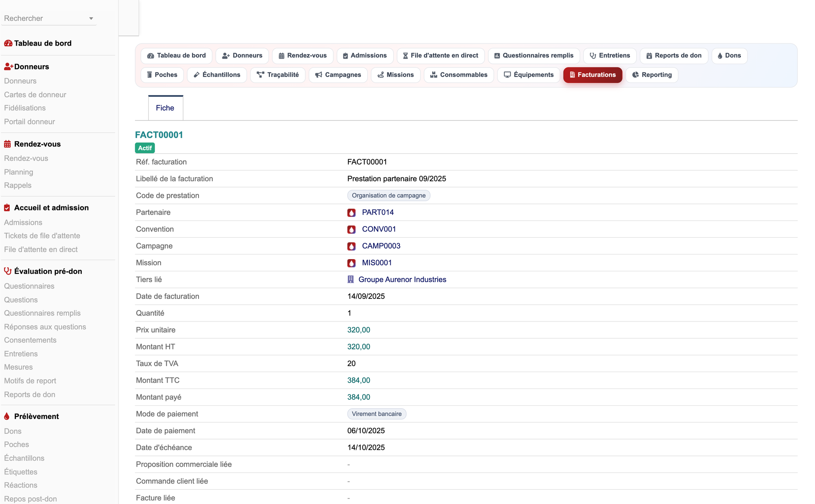
Task: Open partner link PART014
Action: 378,213
